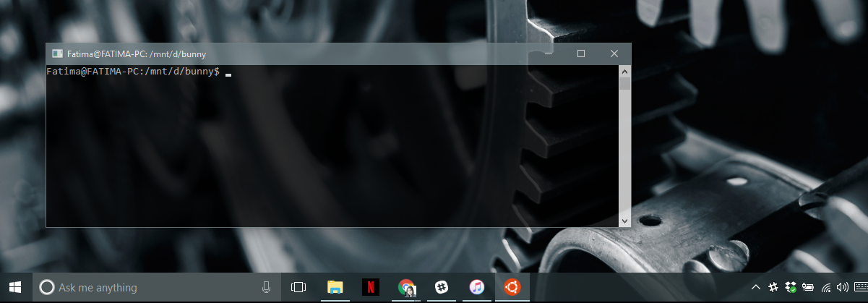Viewport: 868px width, 303px height.
Task: Select the Ubuntu Bash taskbar icon
Action: 512,287
